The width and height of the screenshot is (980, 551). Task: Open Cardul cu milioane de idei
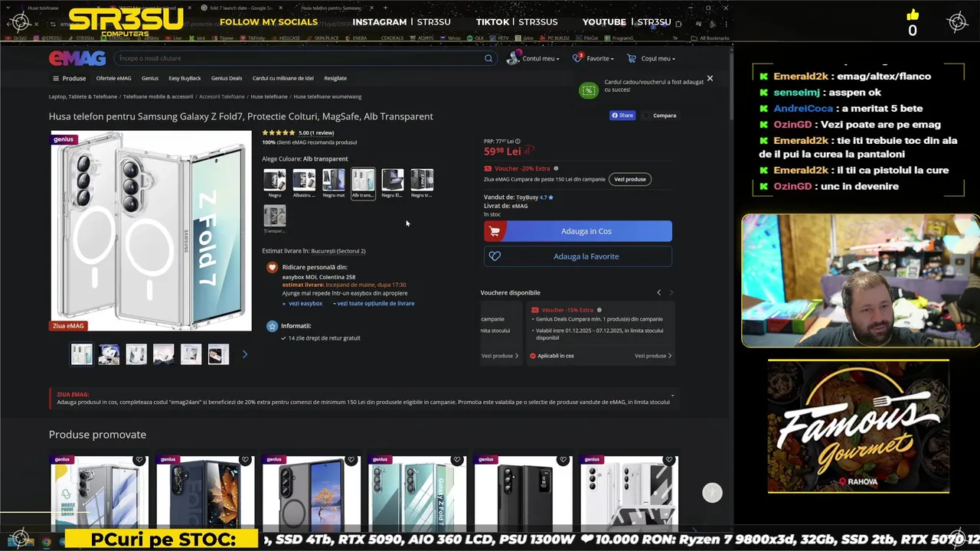pyautogui.click(x=283, y=78)
